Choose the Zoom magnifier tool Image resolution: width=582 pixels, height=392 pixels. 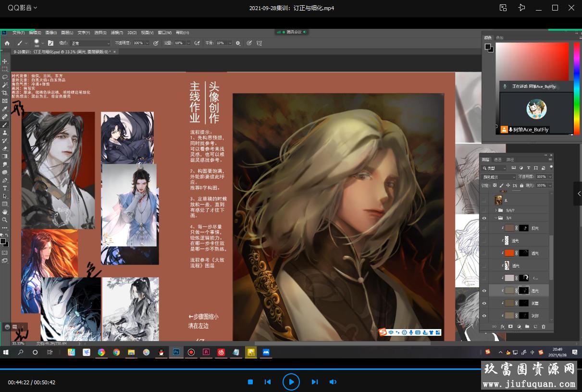click(x=5, y=220)
